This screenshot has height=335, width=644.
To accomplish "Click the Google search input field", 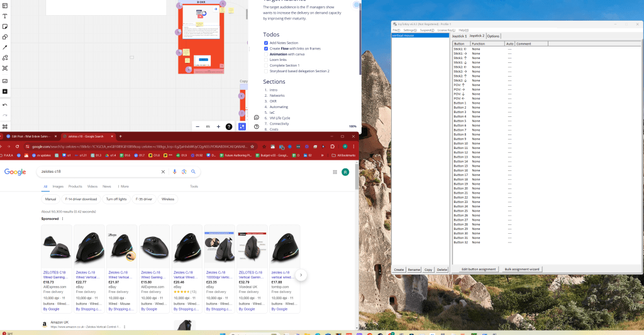I will 99,172.
